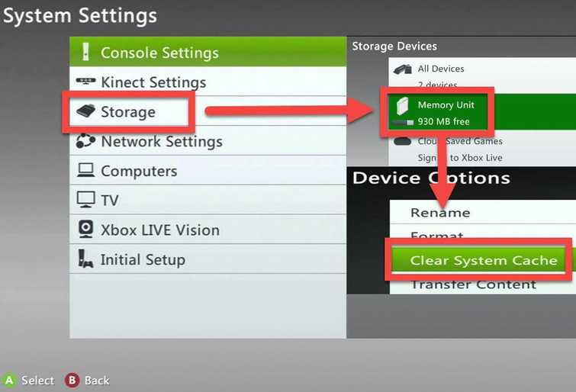Open Network Settings menu item
Screen dimensions: 576x392
click(208, 141)
